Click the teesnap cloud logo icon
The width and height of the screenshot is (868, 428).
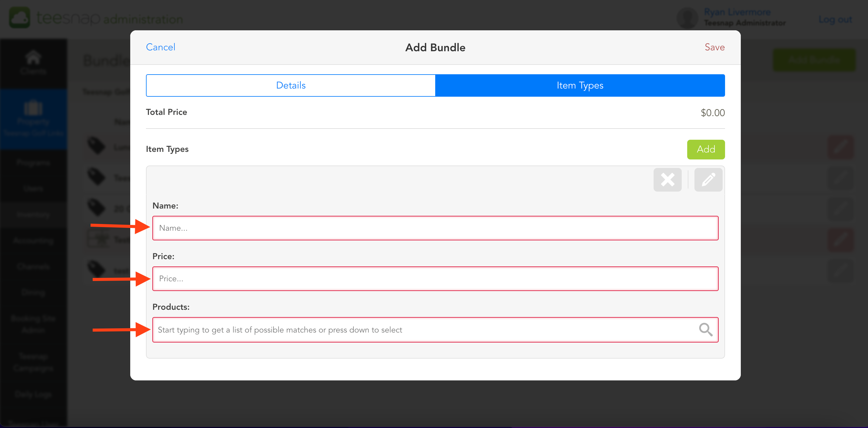(20, 18)
